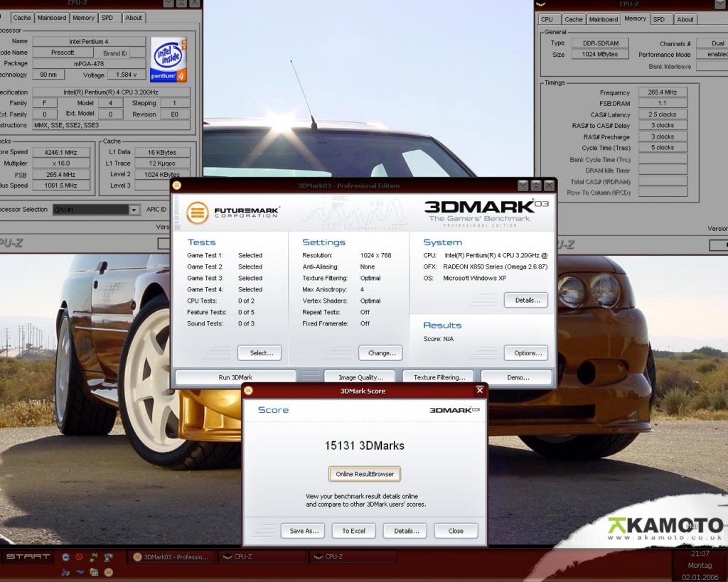Click the Change... settings button
728x582 pixels.
click(x=381, y=352)
